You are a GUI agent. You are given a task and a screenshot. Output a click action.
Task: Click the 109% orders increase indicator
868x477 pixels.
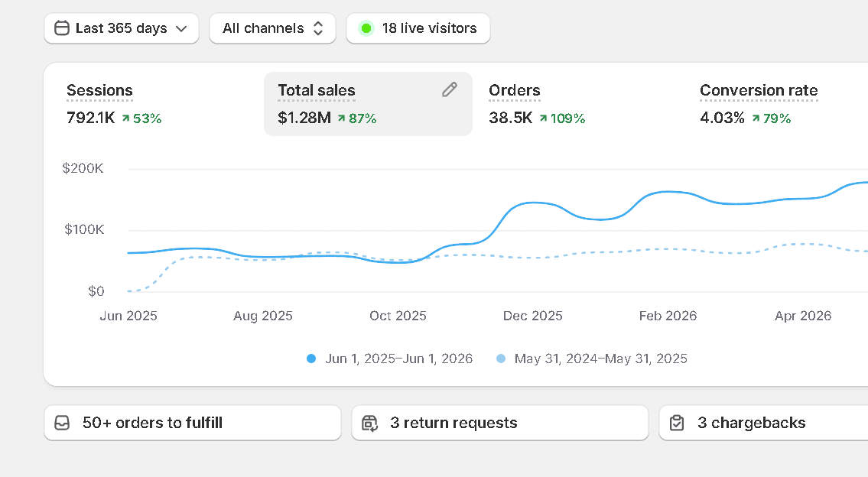(562, 118)
